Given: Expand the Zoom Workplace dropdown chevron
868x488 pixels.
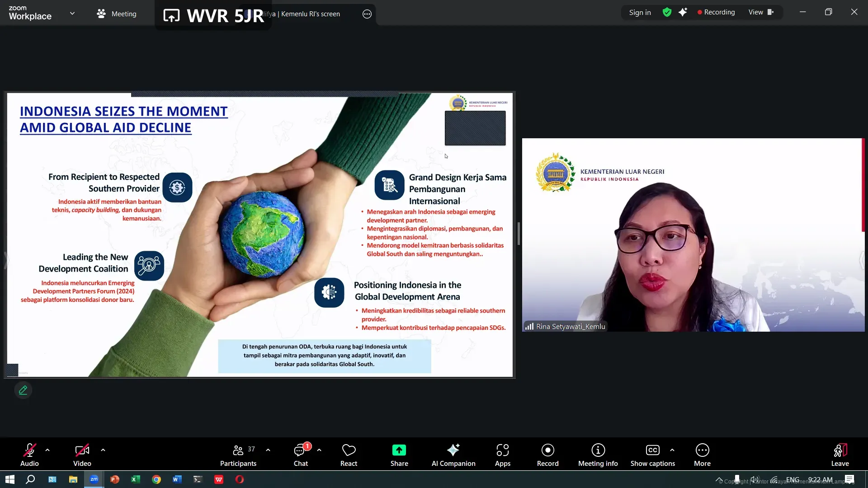Looking at the screenshot, I should [72, 13].
